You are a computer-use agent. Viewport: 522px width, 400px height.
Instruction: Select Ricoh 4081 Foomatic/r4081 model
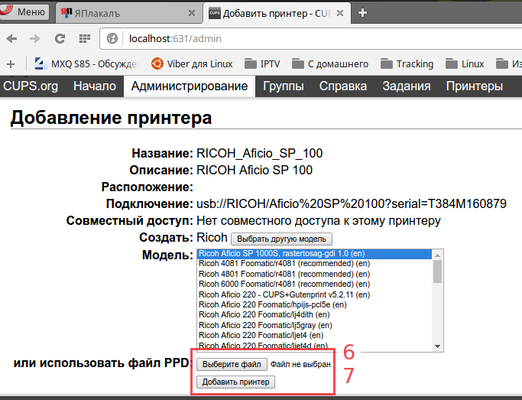click(315, 264)
